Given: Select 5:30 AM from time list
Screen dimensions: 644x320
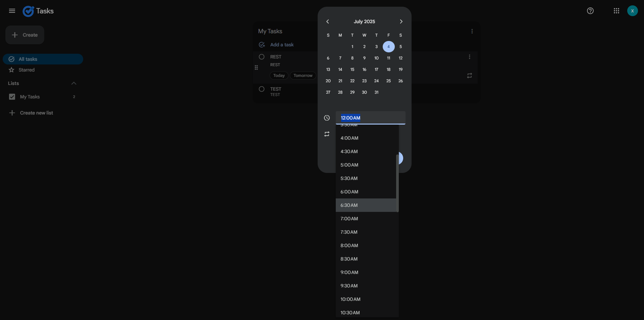Looking at the screenshot, I should (x=366, y=178).
